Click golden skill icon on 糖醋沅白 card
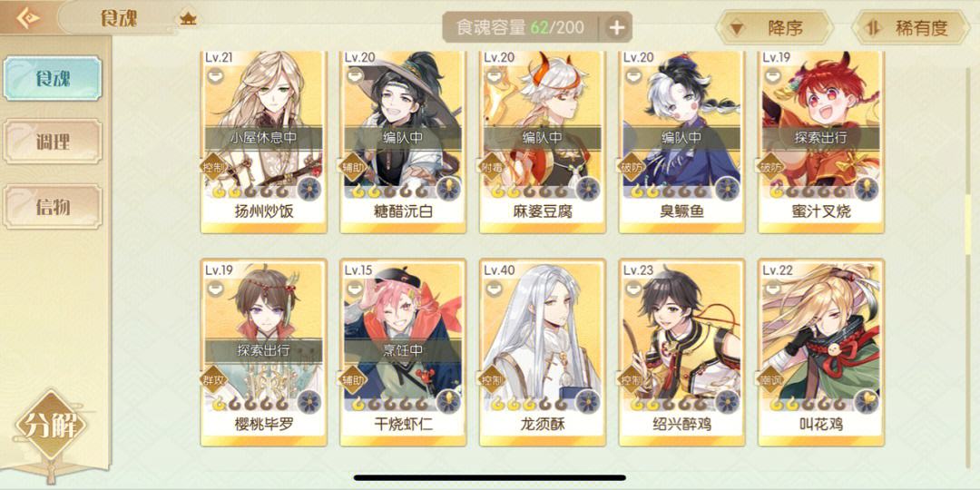Screen dimensions: 980x490 [448, 189]
